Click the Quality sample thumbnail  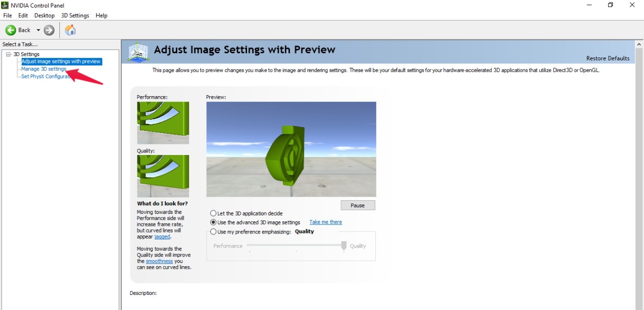click(x=163, y=176)
